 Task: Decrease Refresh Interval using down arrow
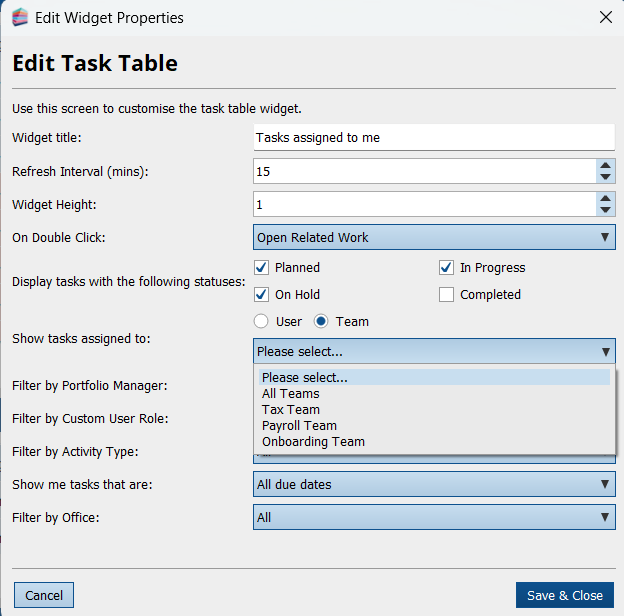click(605, 178)
